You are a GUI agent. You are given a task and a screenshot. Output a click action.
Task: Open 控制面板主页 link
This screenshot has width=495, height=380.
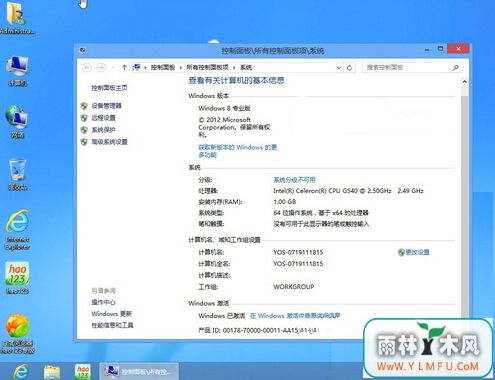[109, 88]
